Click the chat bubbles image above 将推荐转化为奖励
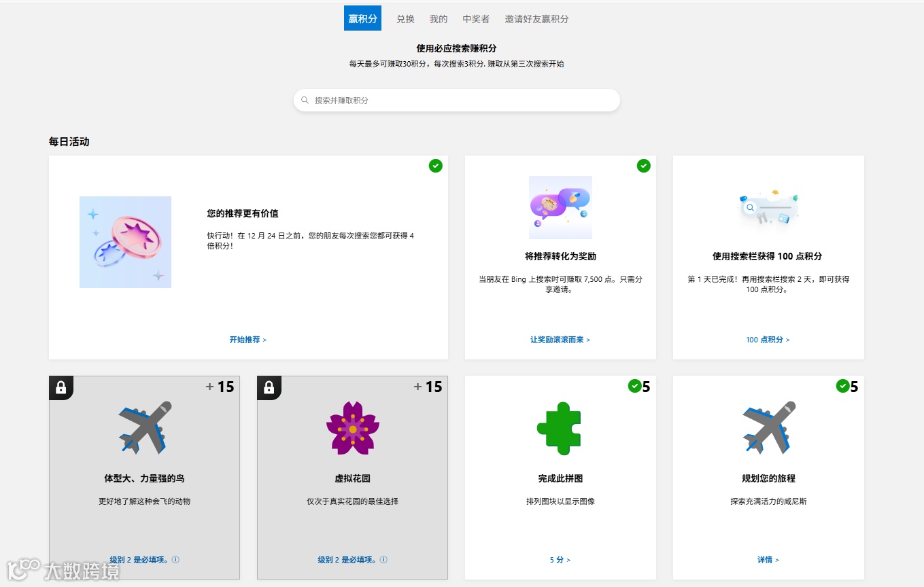The width and height of the screenshot is (924, 587). 560,207
